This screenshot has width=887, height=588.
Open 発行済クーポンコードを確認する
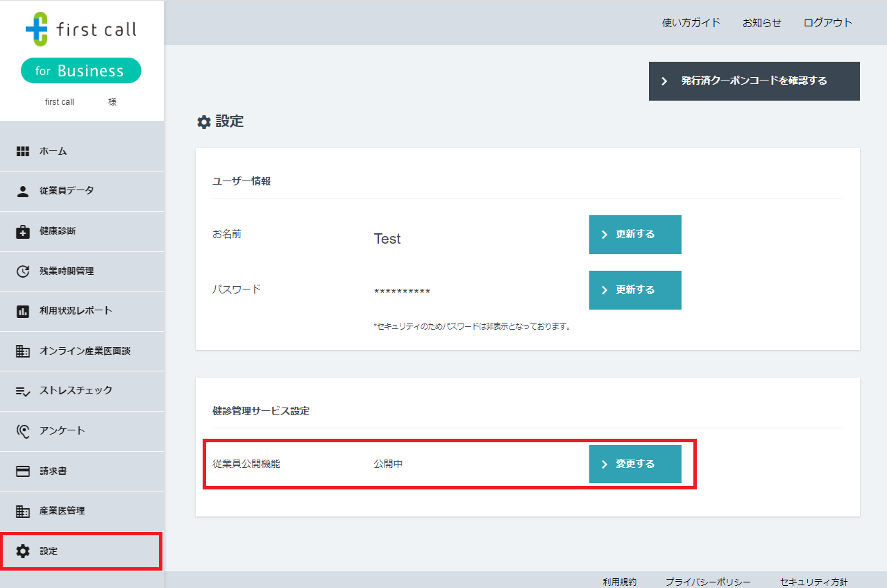tap(754, 81)
